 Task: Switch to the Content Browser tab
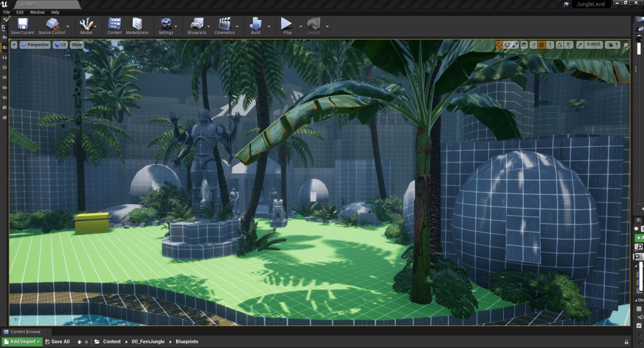[25, 332]
